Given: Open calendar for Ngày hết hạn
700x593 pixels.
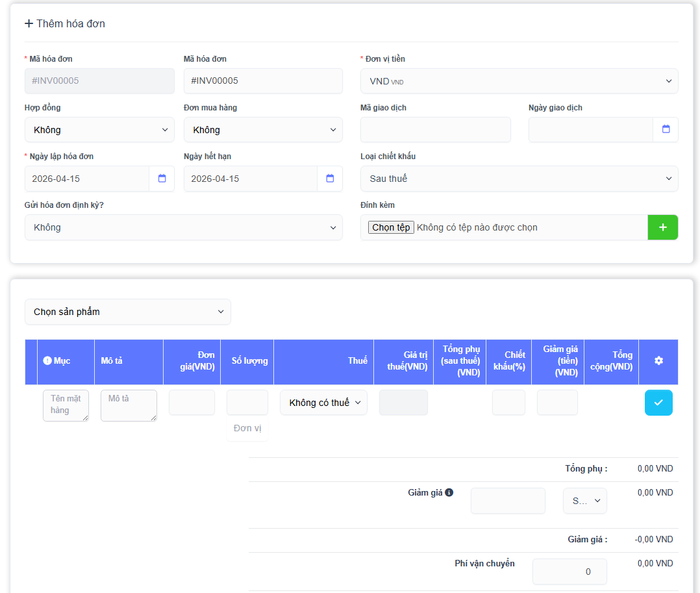Looking at the screenshot, I should pyautogui.click(x=330, y=179).
